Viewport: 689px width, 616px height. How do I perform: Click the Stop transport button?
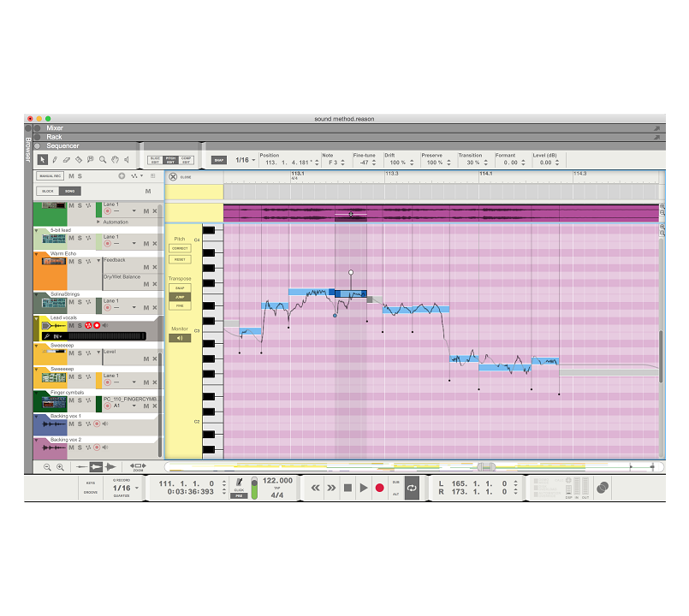point(347,488)
